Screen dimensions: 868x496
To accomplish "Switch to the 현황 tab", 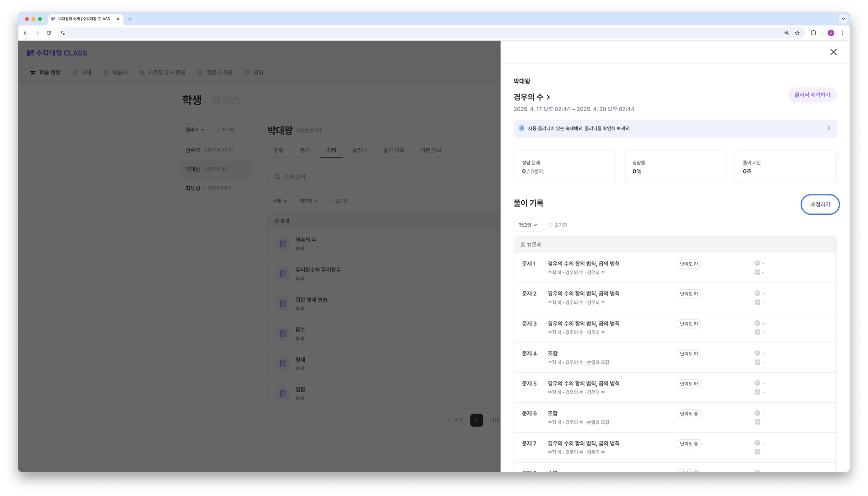I will [278, 150].
